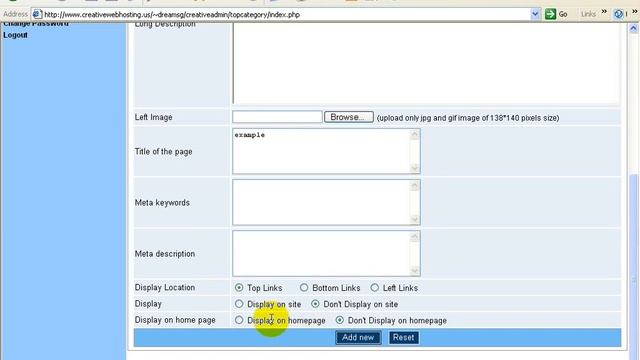Click scroll down arrow in Meta description textarea
Screen dimensions: 640x360
tap(415, 270)
